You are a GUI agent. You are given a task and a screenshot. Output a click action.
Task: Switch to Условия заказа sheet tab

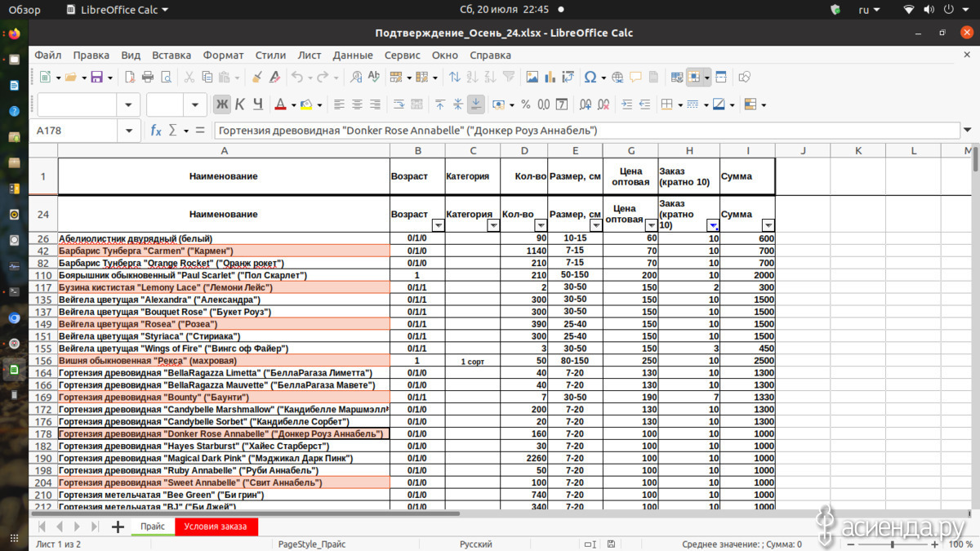pos(216,527)
